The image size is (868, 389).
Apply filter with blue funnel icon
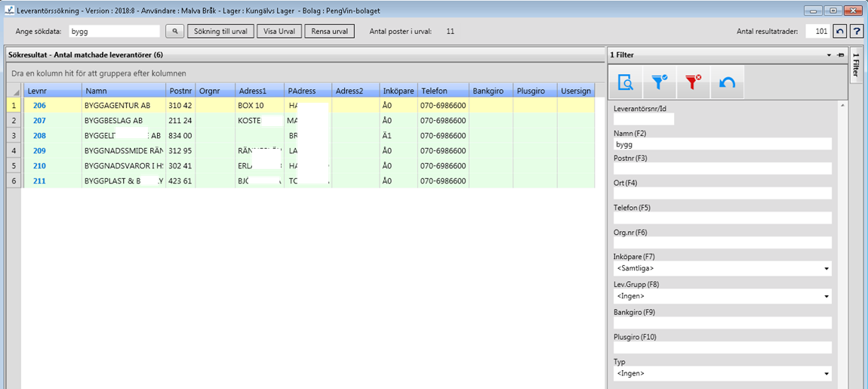(x=659, y=83)
